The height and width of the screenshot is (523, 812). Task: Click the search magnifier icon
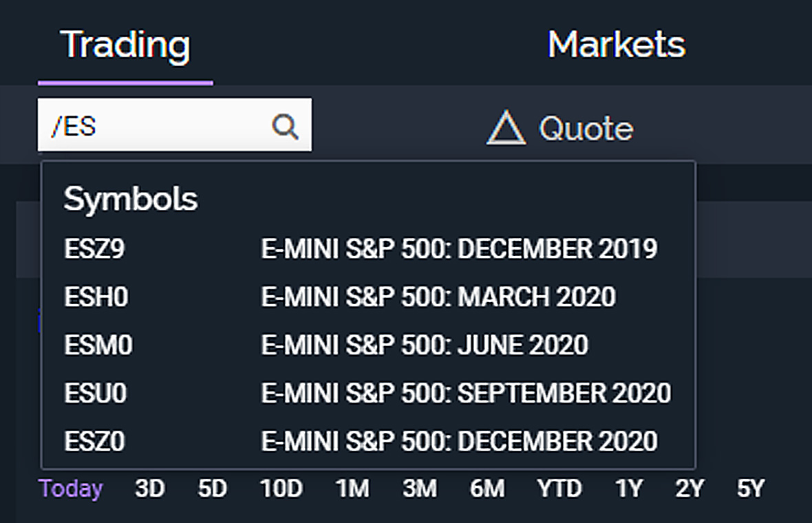284,126
